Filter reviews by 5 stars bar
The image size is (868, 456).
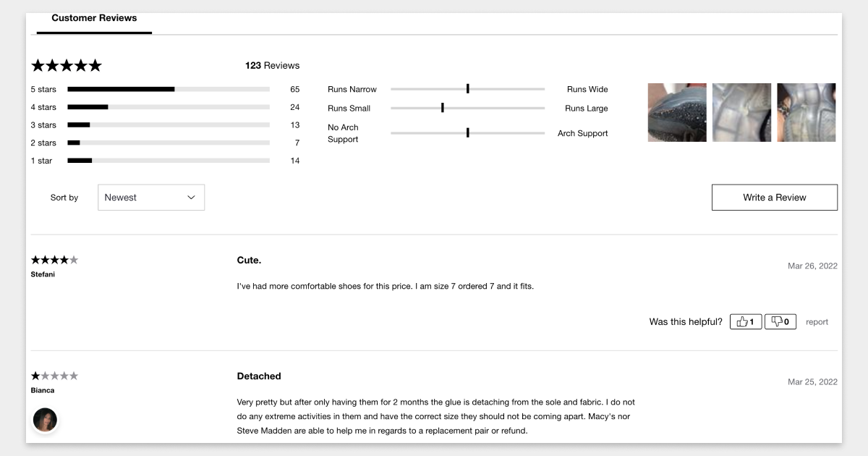(169, 89)
